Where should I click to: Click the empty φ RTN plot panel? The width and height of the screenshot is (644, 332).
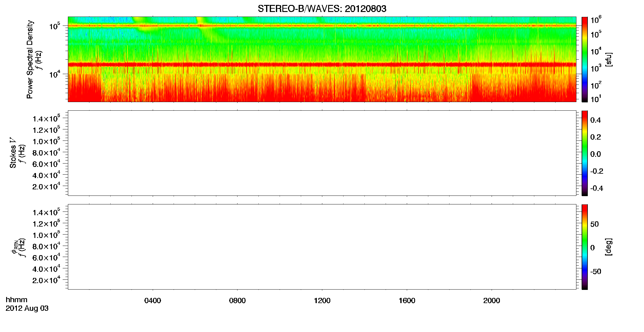(322, 247)
